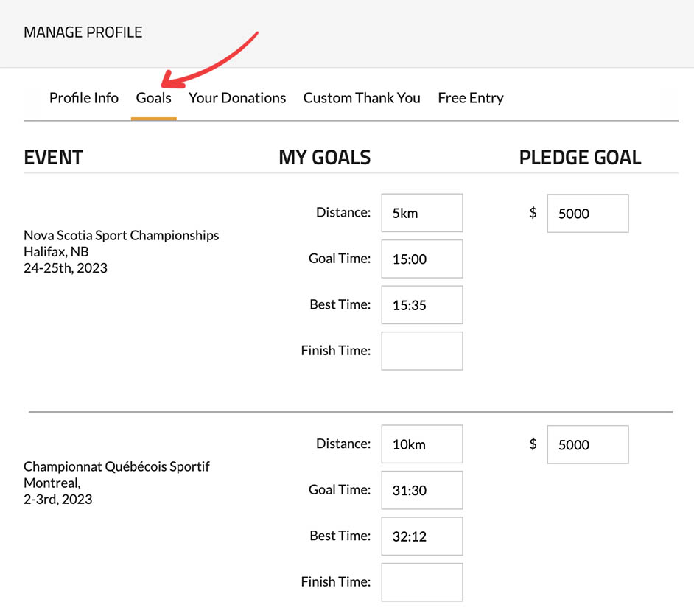Click Finish Time field for Nova Scotia event
Viewport: 694px width, 616px height.
point(421,351)
